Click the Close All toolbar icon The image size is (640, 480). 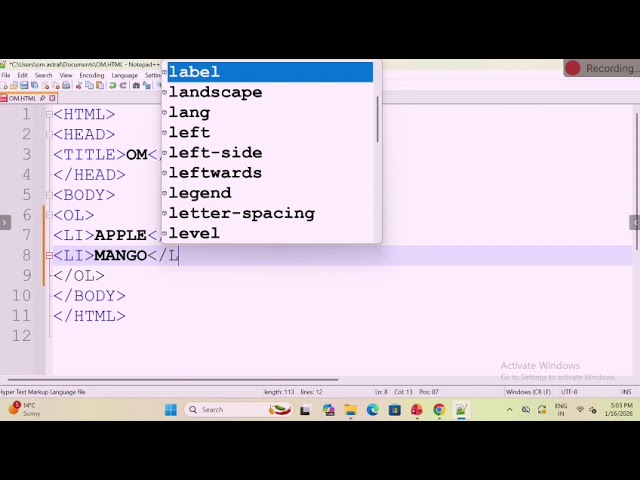56,86
